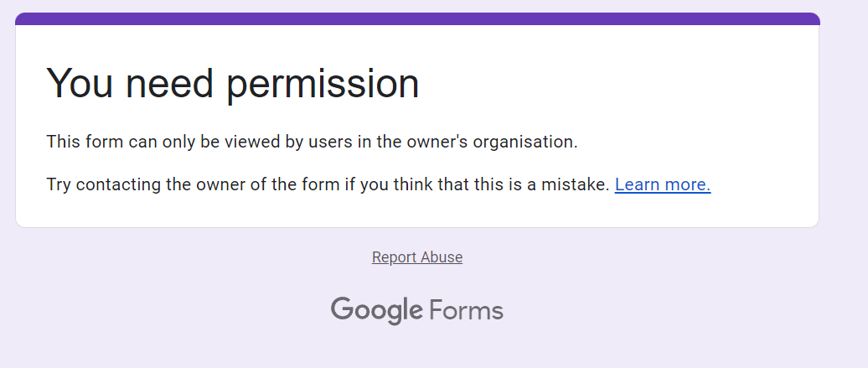Click the word Forms in the logo
The height and width of the screenshot is (368, 868).
tap(466, 311)
